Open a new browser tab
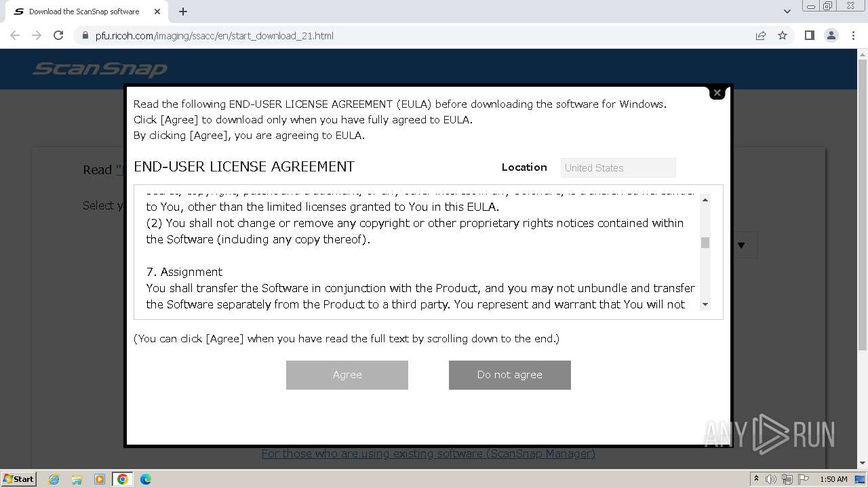The image size is (868, 488). (183, 12)
